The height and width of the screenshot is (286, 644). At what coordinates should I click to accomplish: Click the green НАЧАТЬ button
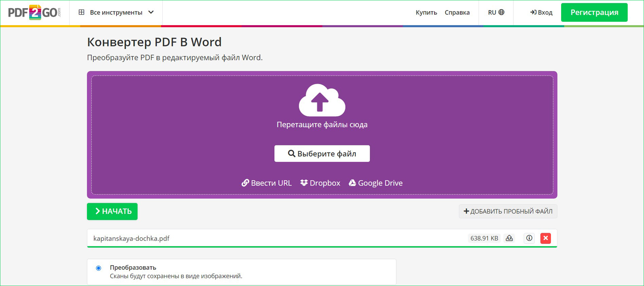click(112, 211)
